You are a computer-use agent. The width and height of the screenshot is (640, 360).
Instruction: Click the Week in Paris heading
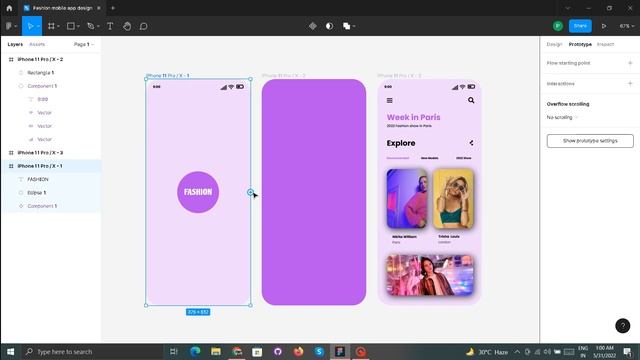click(x=413, y=118)
